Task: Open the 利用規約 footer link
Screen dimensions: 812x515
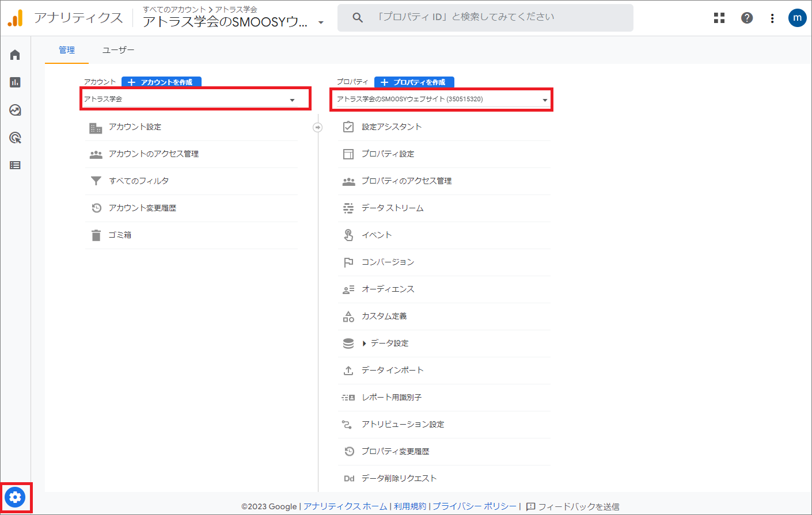Action: (x=410, y=506)
